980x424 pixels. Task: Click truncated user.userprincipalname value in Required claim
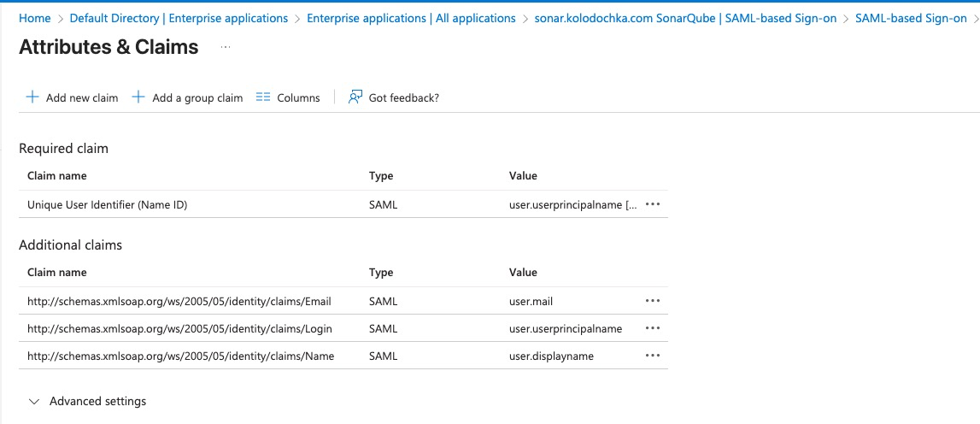tap(574, 204)
